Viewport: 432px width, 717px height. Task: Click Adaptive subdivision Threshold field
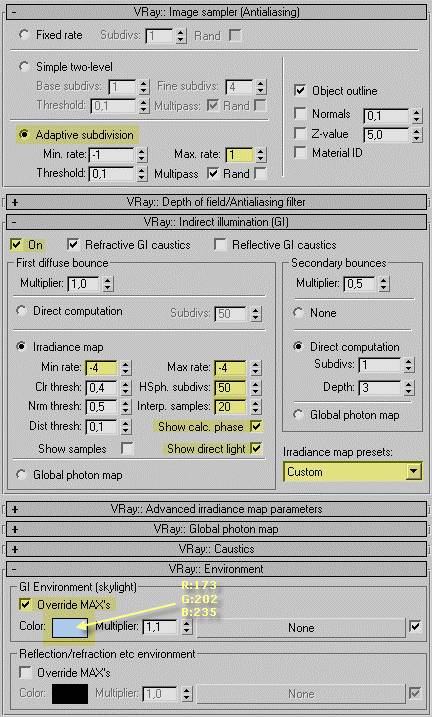click(x=112, y=174)
